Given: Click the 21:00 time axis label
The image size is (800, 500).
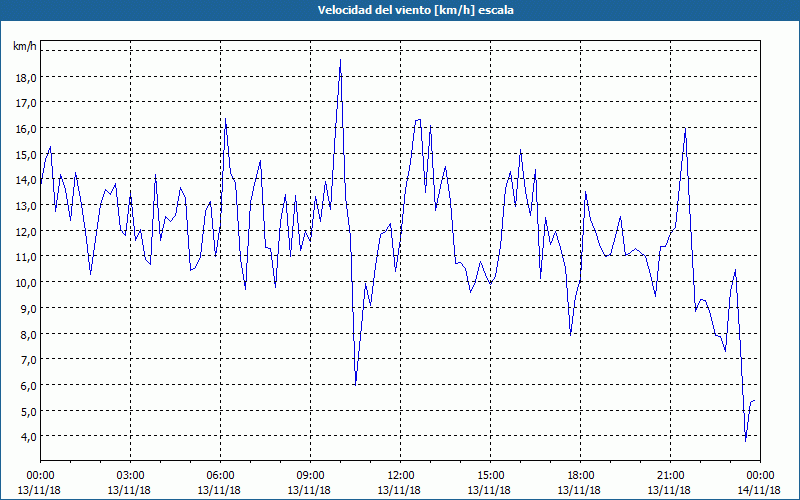Looking at the screenshot, I should point(670,476).
